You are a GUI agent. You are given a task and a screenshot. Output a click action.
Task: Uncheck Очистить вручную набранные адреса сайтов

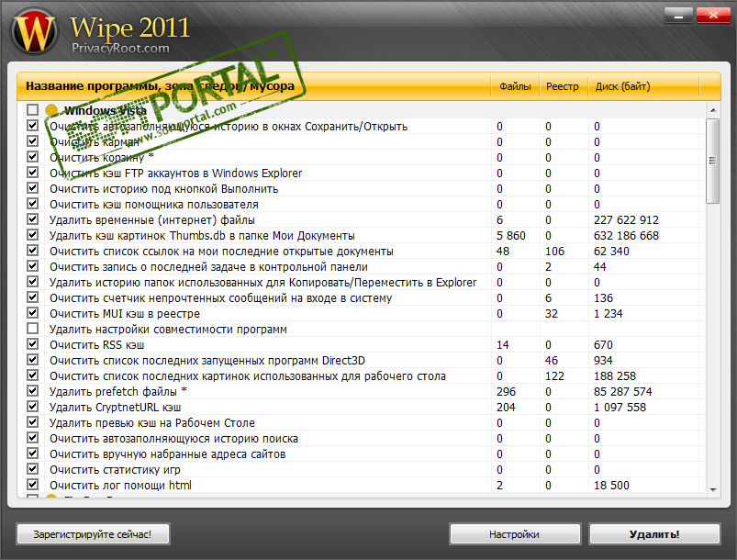pyautogui.click(x=32, y=454)
